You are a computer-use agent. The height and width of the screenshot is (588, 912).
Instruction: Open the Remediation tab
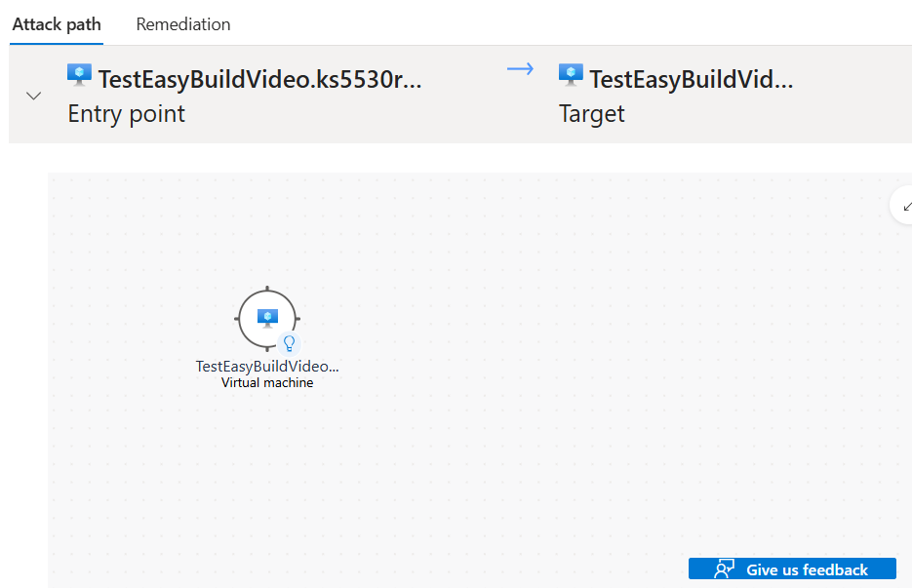[183, 24]
